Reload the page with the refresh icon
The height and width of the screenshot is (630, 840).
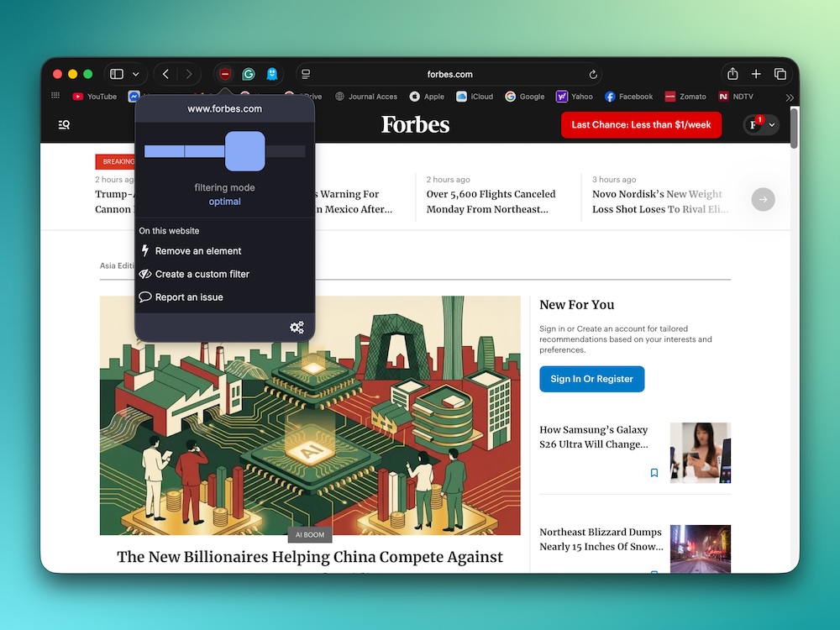pos(593,74)
